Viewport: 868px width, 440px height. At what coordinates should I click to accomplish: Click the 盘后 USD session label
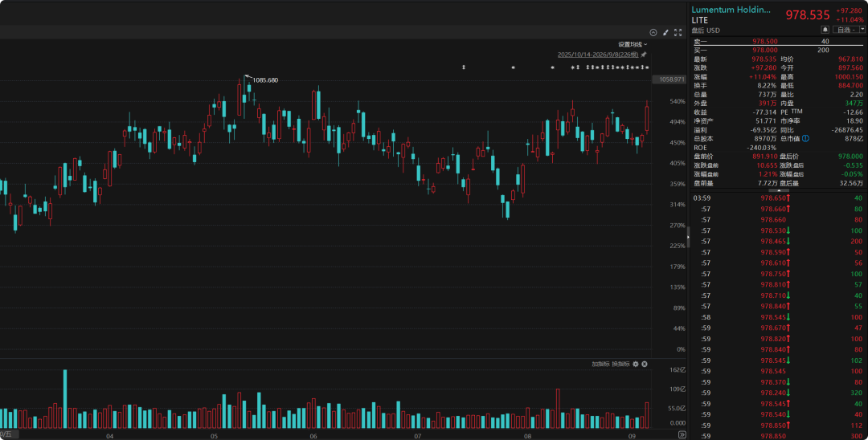tap(706, 31)
